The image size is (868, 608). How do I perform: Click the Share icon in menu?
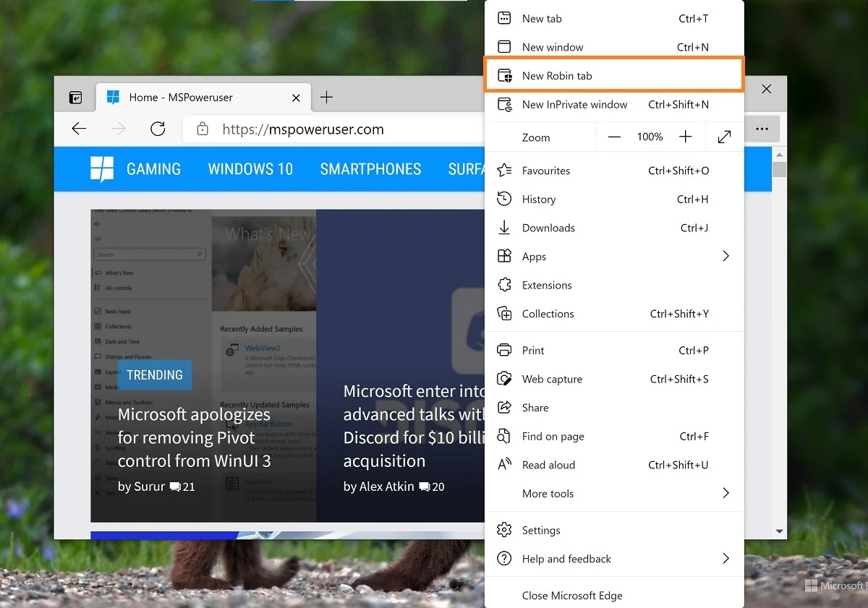[504, 408]
